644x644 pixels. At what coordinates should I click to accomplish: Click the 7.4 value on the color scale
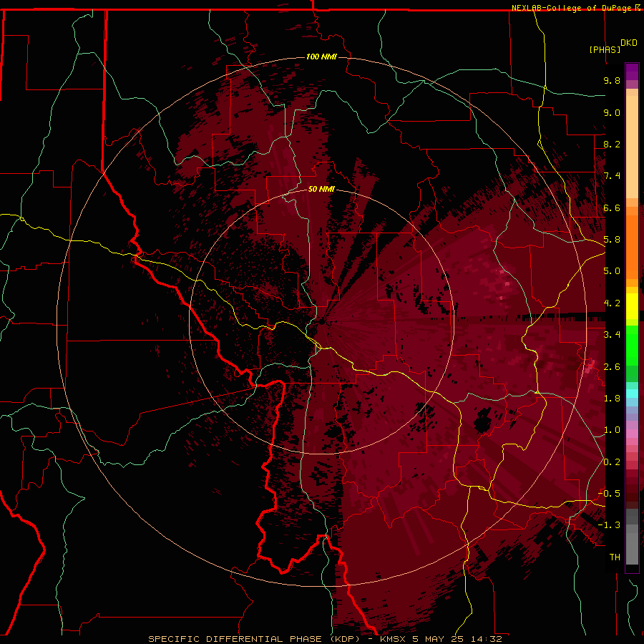pyautogui.click(x=612, y=176)
